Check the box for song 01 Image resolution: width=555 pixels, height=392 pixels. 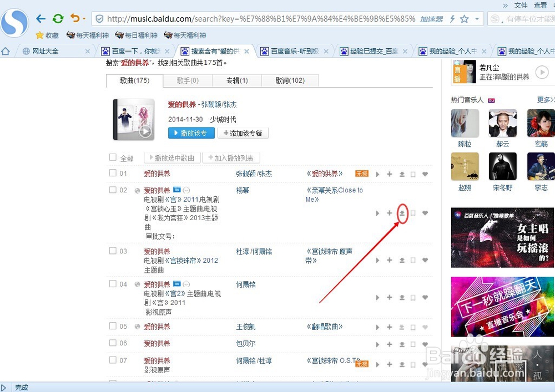click(113, 173)
